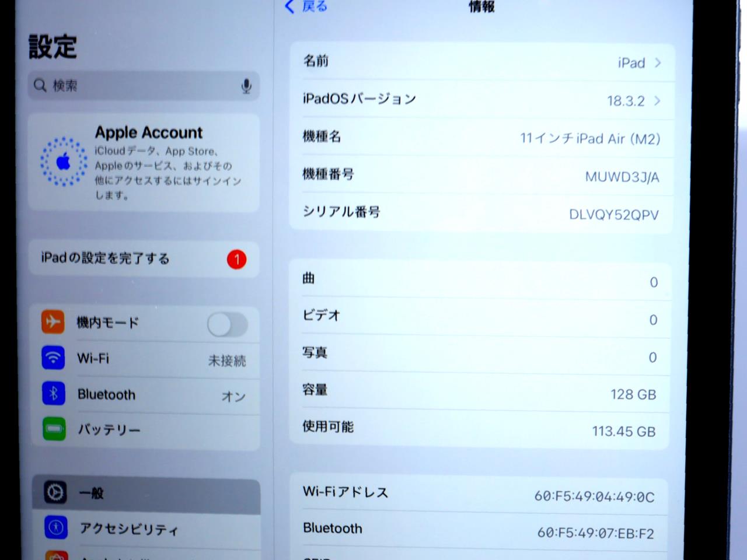Tap the 設定 heading
Viewport: 747px width, 560px height.
(x=53, y=47)
